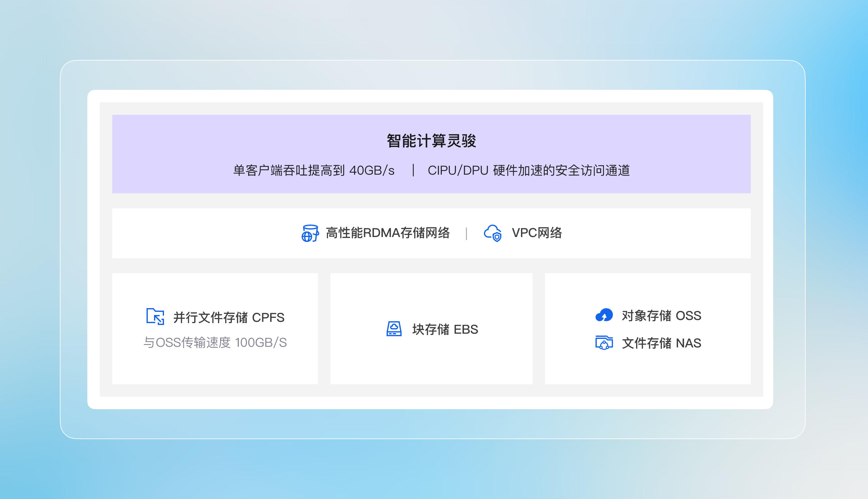The image size is (868, 499).
Task: Click the 并行文件存储 CPFS label
Action: pos(229,317)
